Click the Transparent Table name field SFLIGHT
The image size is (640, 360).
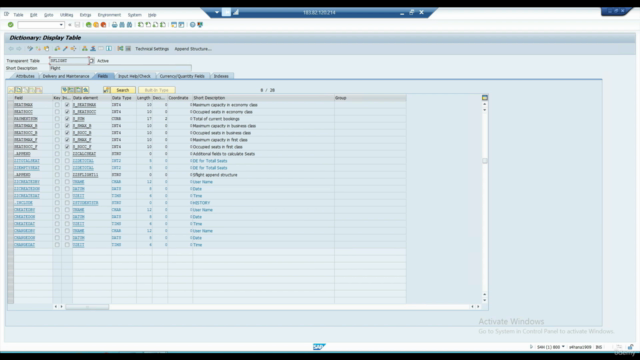click(x=69, y=60)
